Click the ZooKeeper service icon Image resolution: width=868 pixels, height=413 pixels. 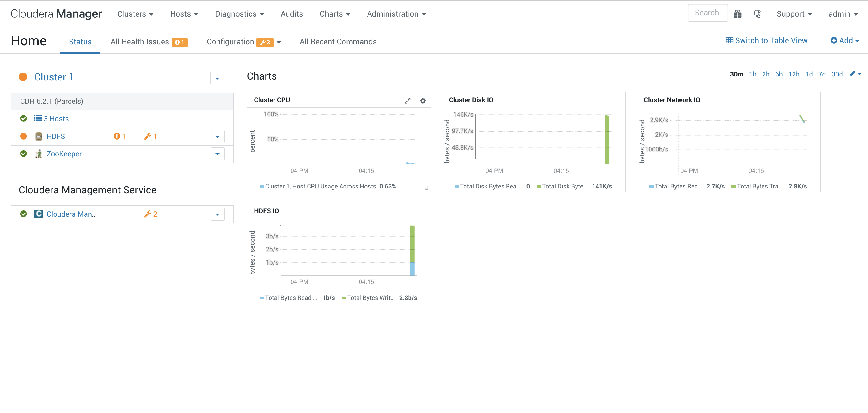39,154
